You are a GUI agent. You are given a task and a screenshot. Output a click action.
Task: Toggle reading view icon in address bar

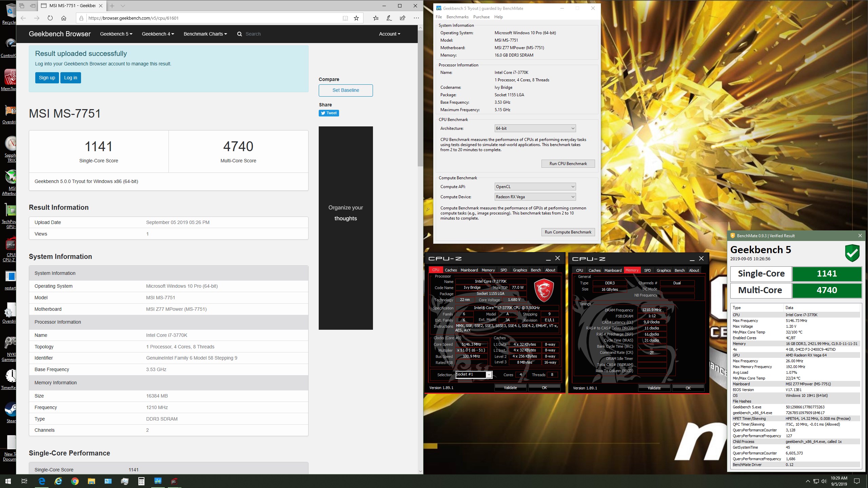click(x=345, y=18)
